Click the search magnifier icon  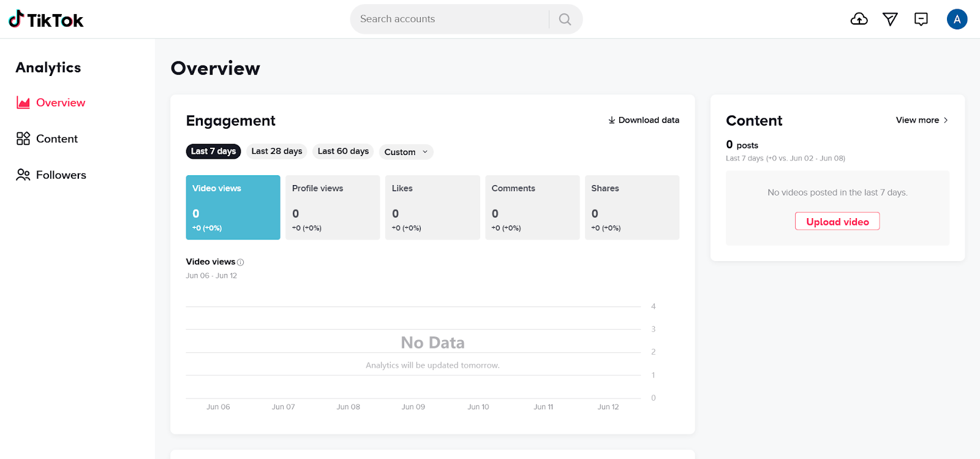point(565,20)
